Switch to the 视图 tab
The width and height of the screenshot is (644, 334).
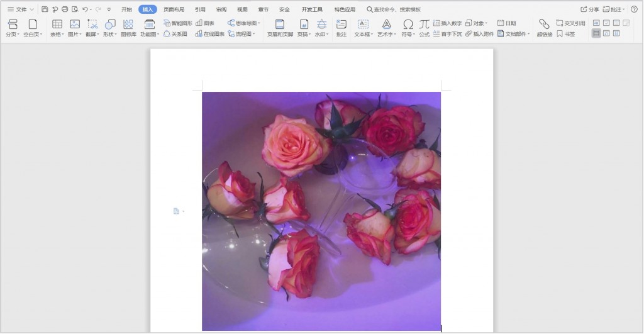(242, 9)
